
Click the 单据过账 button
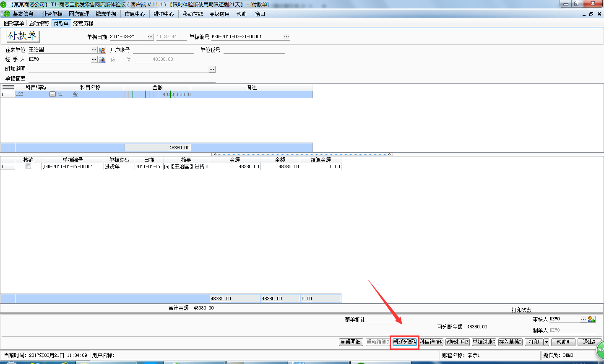(x=484, y=342)
